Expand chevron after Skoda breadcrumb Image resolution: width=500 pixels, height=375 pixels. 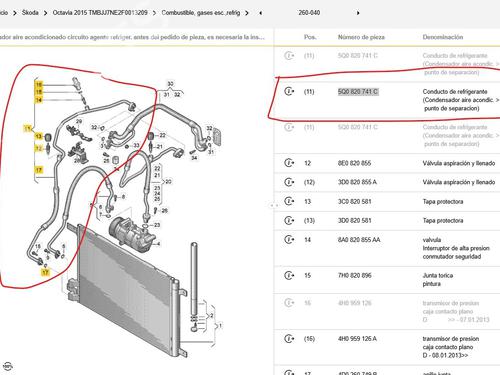(45, 13)
